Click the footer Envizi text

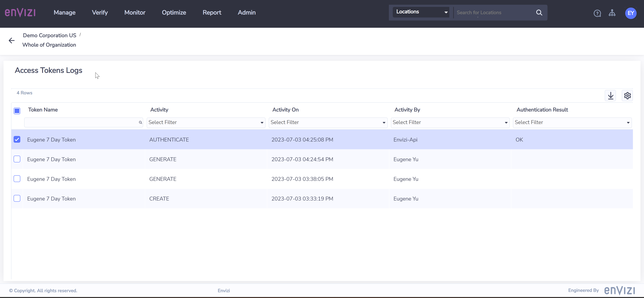pyautogui.click(x=224, y=290)
